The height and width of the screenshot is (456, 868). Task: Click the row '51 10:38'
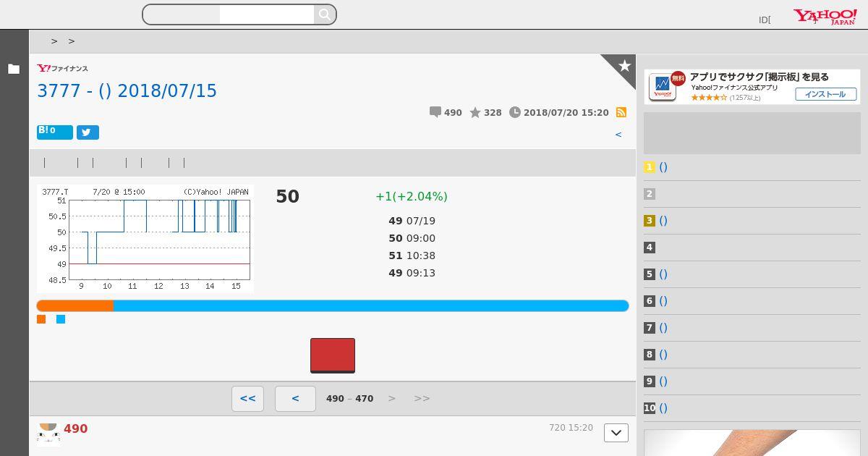tap(412, 256)
